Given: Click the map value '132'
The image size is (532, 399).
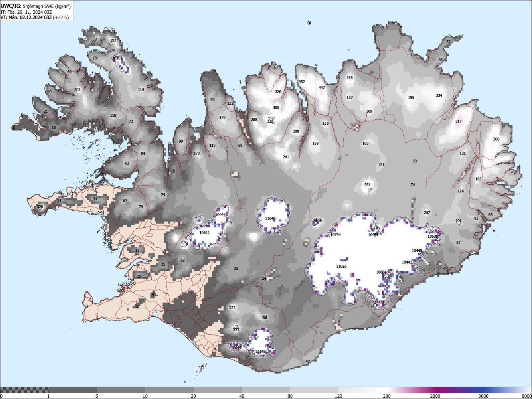Looking at the screenshot, I should [230, 103].
